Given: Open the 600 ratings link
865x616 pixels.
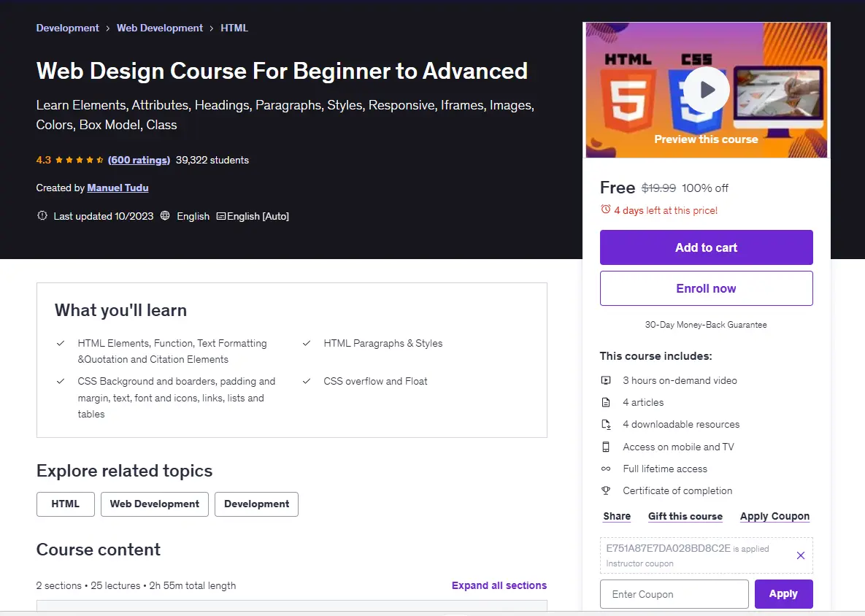Looking at the screenshot, I should [139, 160].
